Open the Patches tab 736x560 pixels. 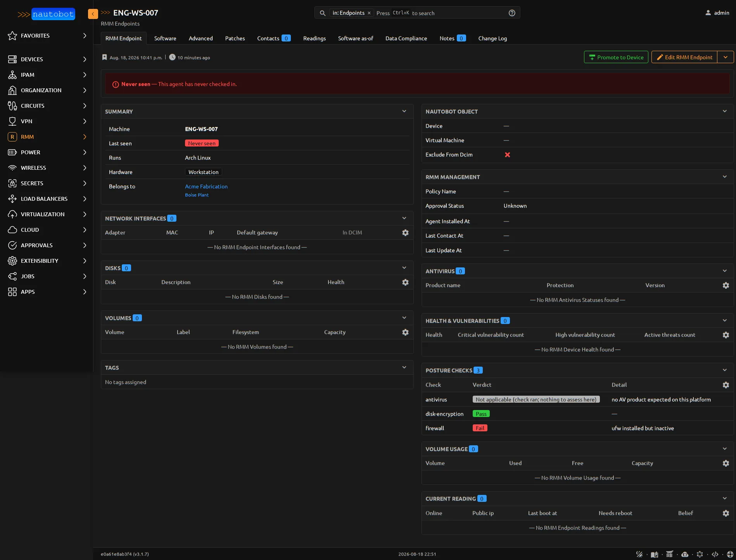(x=235, y=38)
